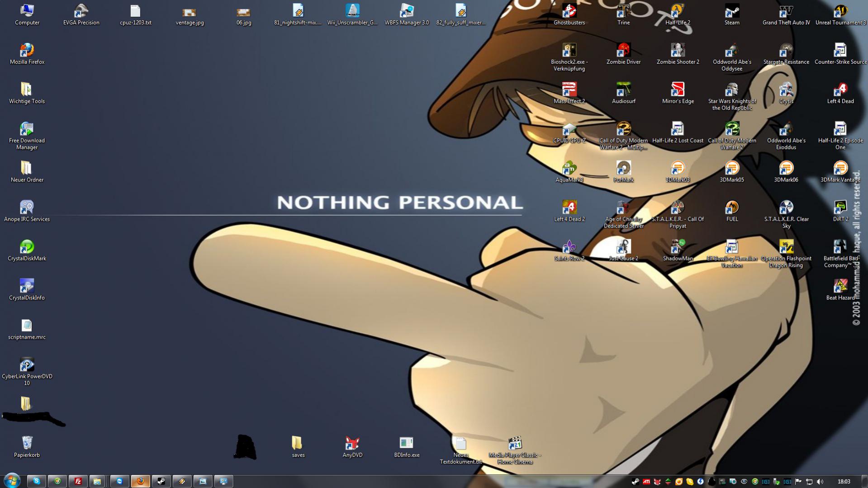The width and height of the screenshot is (868, 488).
Task: Open Operation Flashpoint Dragon Rising
Action: pyautogui.click(x=786, y=253)
